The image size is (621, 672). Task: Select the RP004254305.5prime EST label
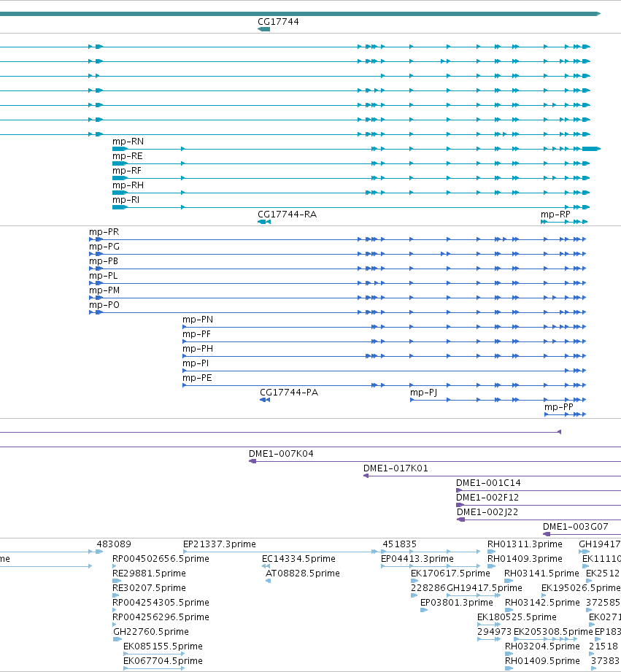pos(161,602)
